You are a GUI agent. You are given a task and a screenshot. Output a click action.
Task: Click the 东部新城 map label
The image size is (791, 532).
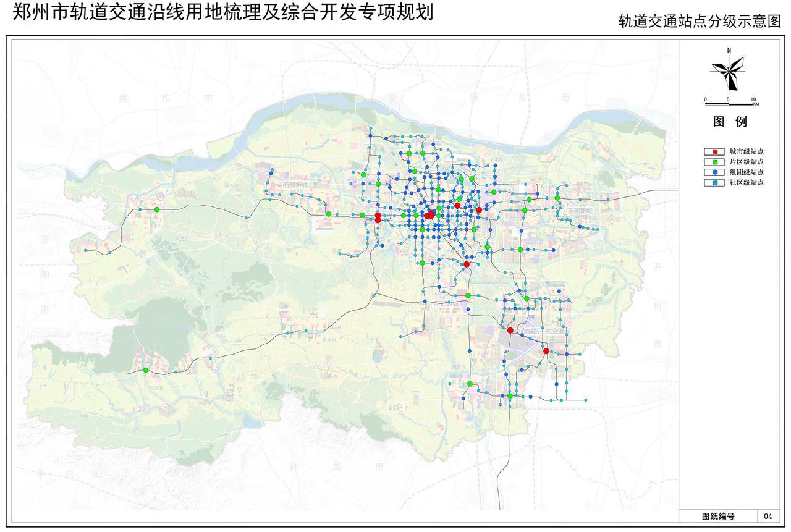(580, 211)
